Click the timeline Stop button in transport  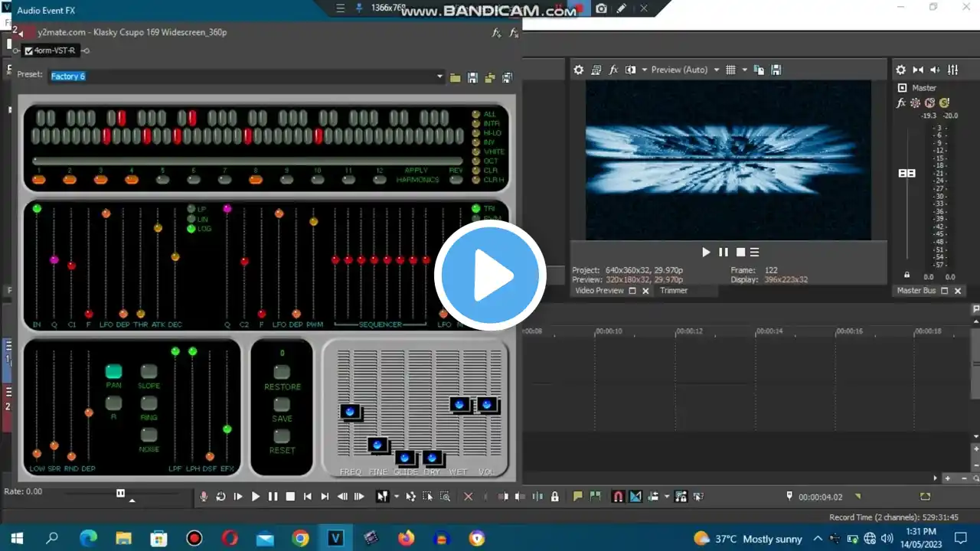pyautogui.click(x=290, y=497)
